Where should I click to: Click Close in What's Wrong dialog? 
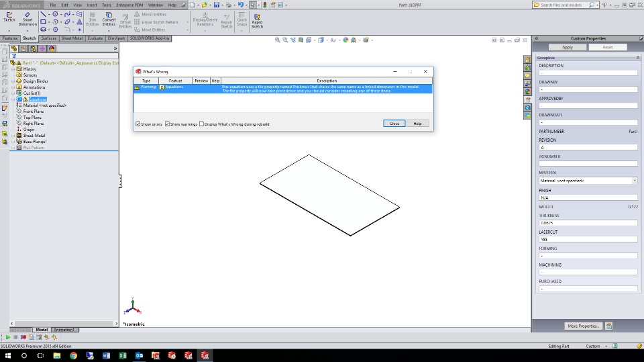pyautogui.click(x=394, y=124)
